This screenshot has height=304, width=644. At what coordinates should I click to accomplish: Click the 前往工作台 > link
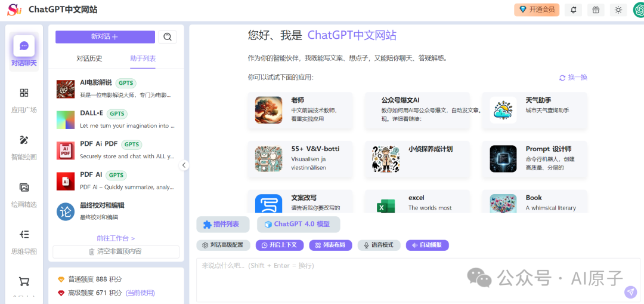[116, 238]
